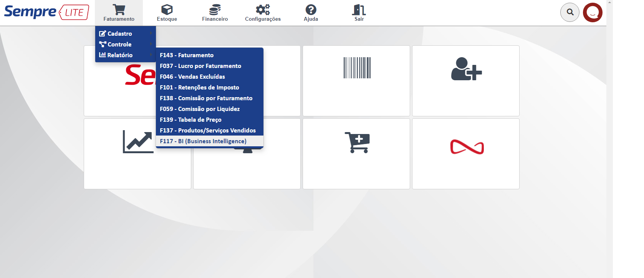Select F101 - Retenções de Imposto
The height and width of the screenshot is (278, 644).
pos(210,88)
